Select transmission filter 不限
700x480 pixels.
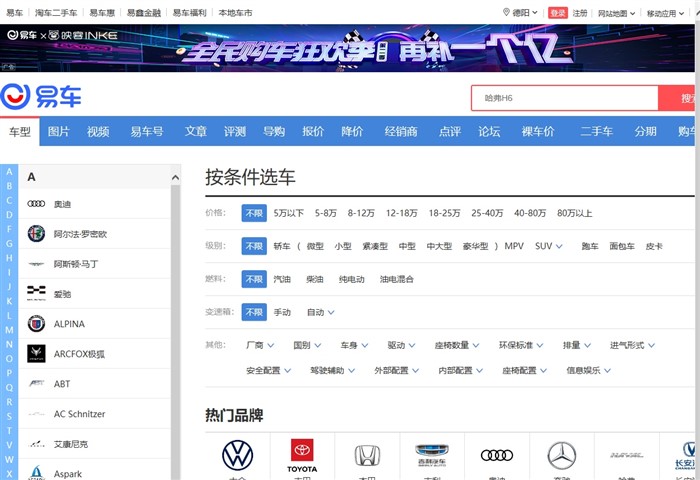click(x=254, y=312)
